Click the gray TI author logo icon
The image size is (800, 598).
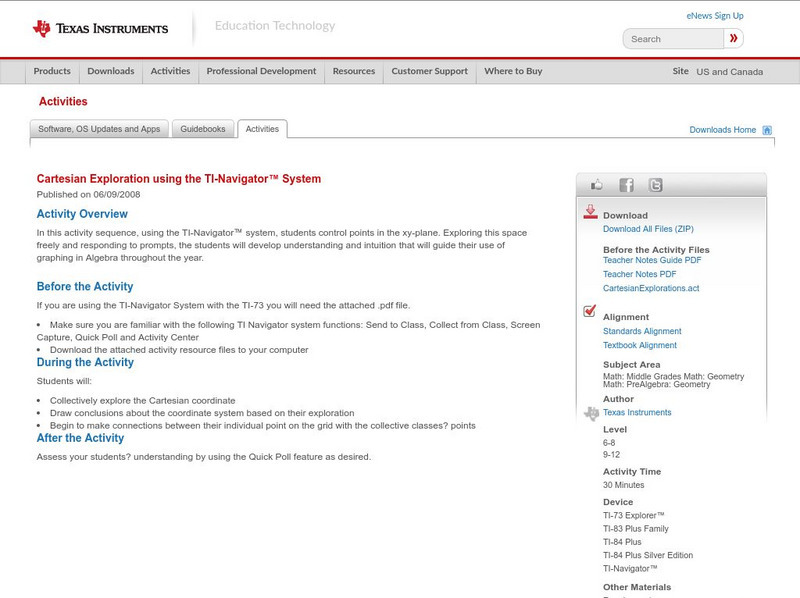[x=591, y=413]
